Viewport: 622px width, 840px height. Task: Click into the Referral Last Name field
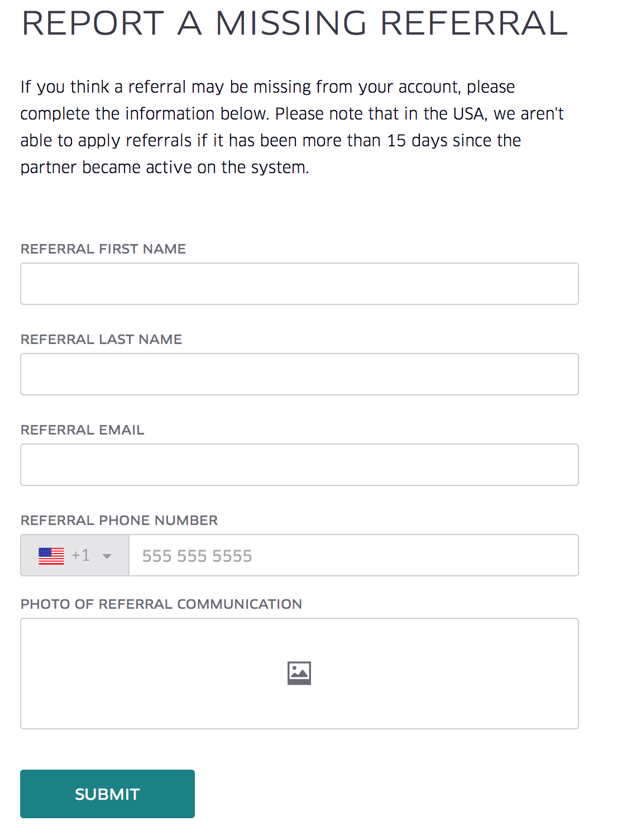299,374
